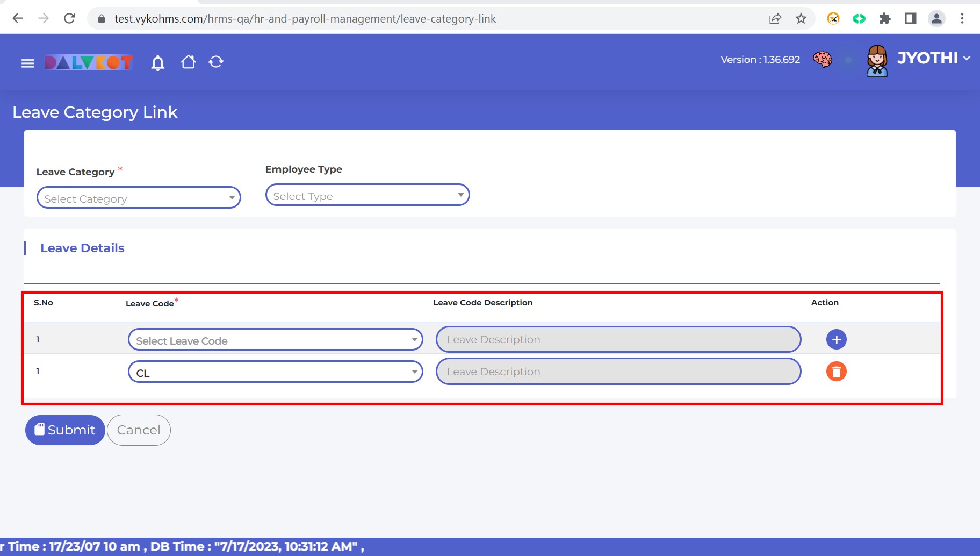Open browser extensions puzzle icon

tap(884, 19)
